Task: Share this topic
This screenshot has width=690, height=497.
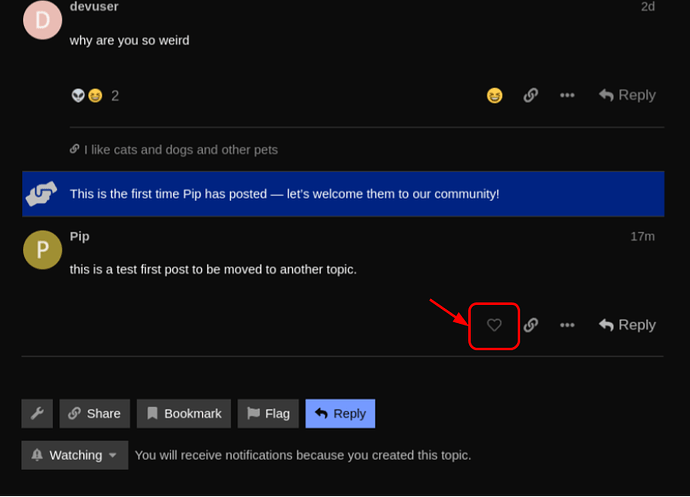Action: pos(95,413)
